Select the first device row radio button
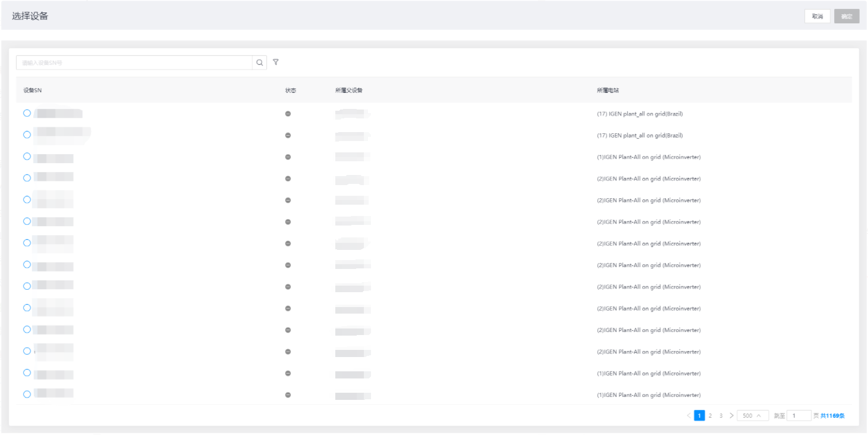This screenshot has width=868, height=435. pos(27,113)
